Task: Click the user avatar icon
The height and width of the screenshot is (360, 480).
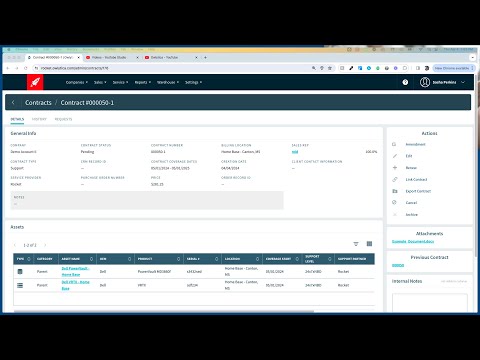Action: (x=425, y=82)
